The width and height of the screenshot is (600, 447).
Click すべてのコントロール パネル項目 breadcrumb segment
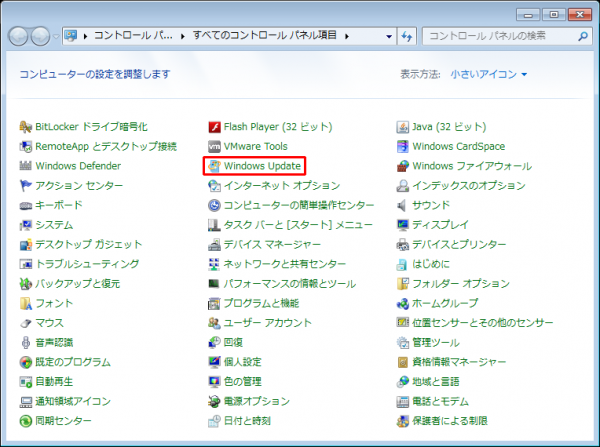(264, 36)
